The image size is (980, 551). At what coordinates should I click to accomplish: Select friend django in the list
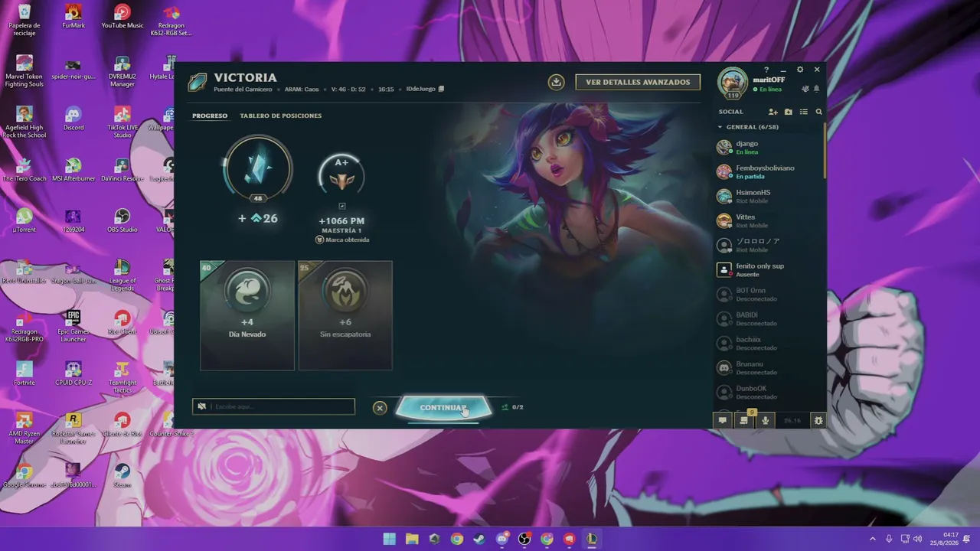tap(769, 147)
